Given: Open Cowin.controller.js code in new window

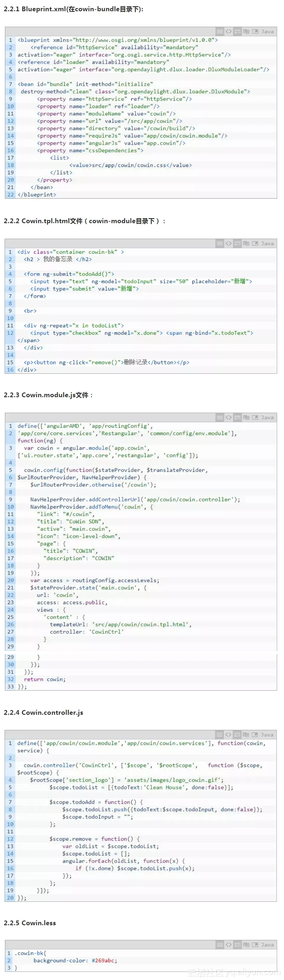Looking at the screenshot, I should click(x=255, y=735).
